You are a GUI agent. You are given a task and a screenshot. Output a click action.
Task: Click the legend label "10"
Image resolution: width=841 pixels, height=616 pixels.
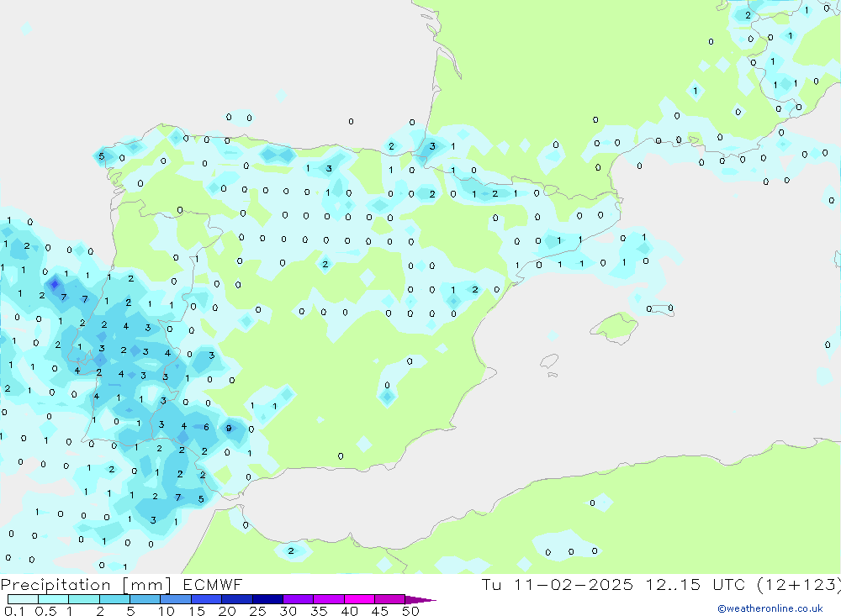(x=167, y=611)
